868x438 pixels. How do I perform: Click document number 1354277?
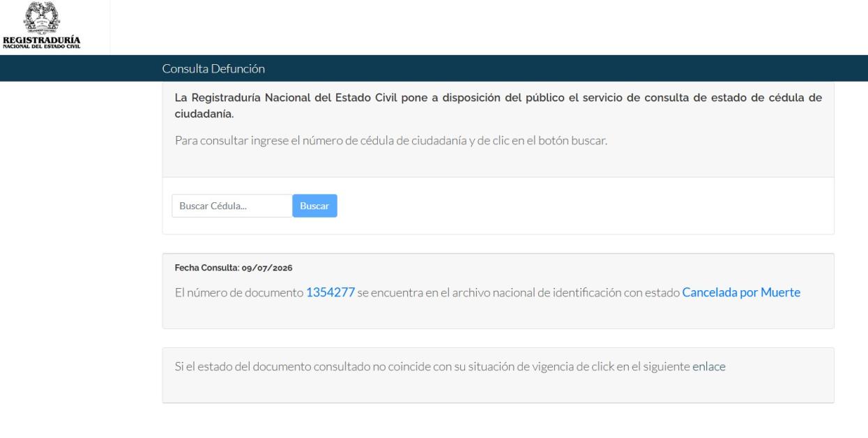click(330, 294)
